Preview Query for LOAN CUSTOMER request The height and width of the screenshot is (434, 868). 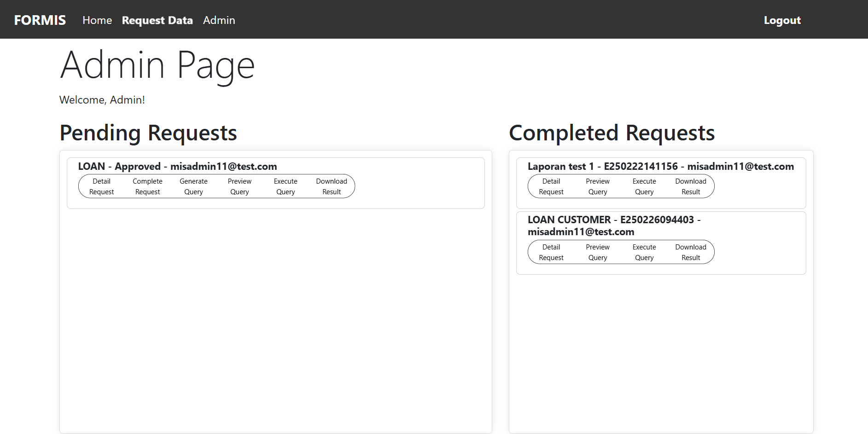(598, 252)
